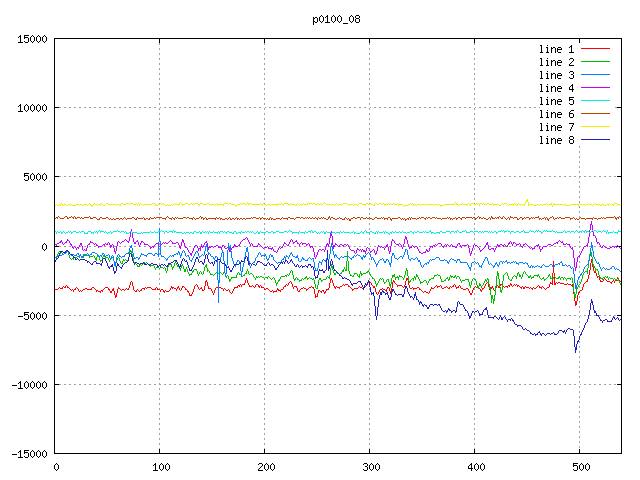Click the -5000 y-axis tick label
The height and width of the screenshot is (480, 640).
tap(32, 316)
